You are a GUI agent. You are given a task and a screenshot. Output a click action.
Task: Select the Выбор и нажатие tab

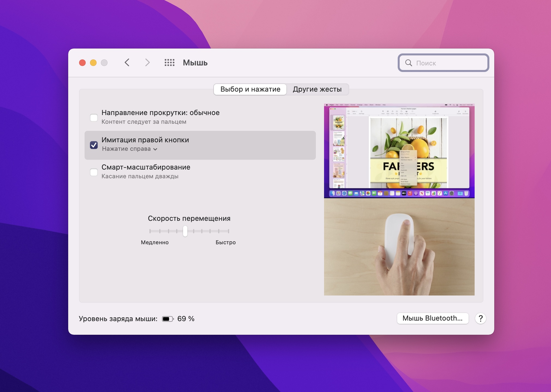[x=250, y=89]
